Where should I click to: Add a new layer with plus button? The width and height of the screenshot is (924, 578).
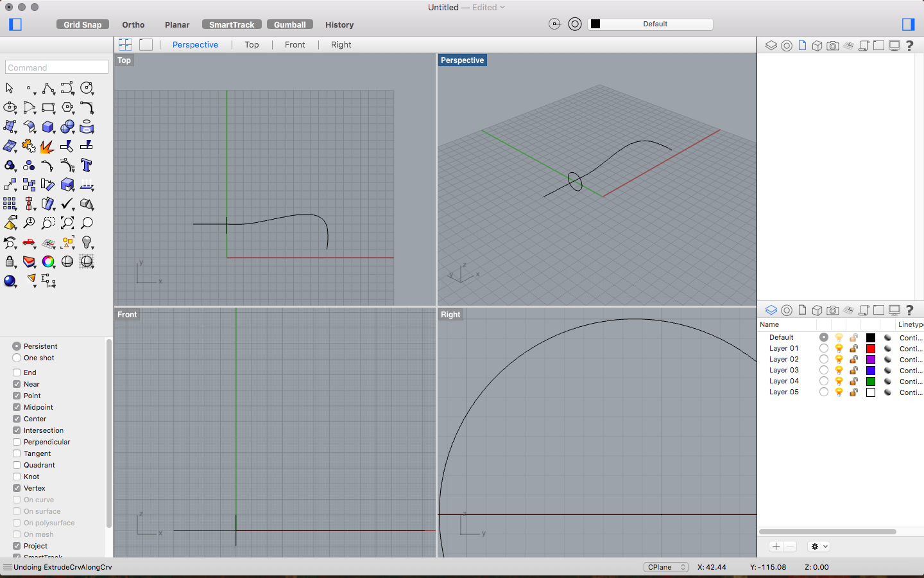pyautogui.click(x=776, y=547)
